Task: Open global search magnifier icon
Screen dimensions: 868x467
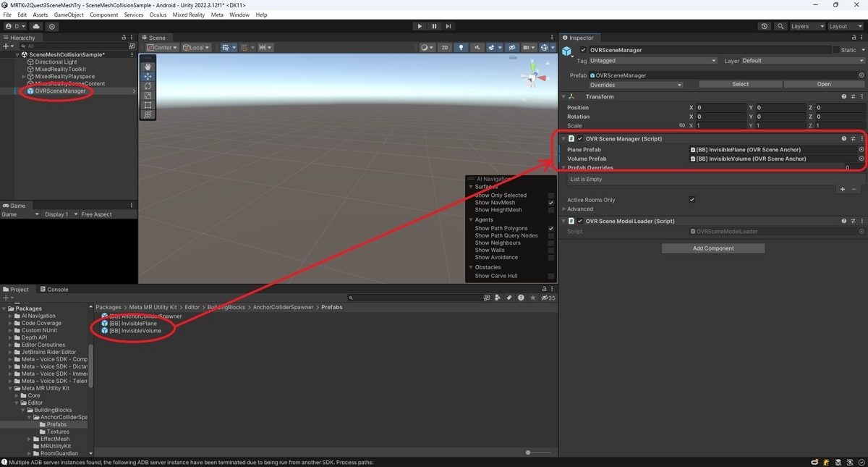Action: coord(780,26)
